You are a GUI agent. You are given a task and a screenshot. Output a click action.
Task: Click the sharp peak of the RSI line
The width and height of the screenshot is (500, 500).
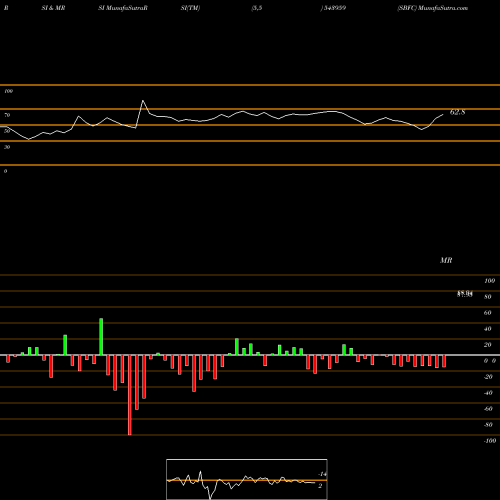coord(143,101)
